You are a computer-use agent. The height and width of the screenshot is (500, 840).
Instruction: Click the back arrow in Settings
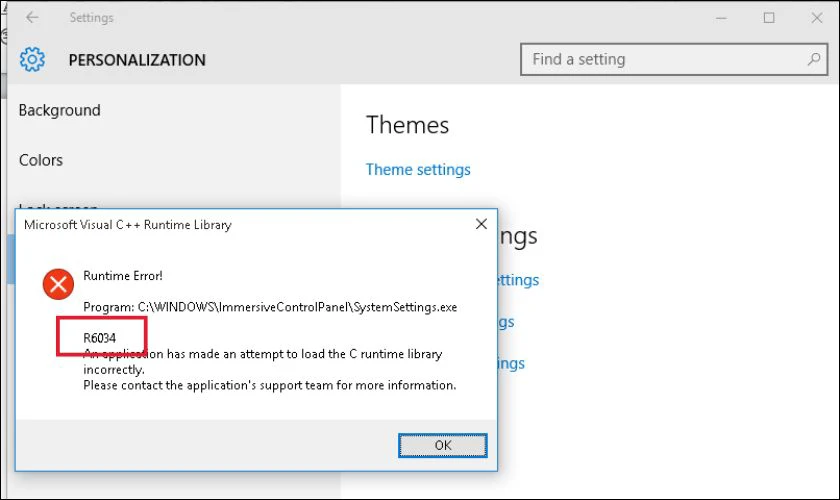coord(32,17)
